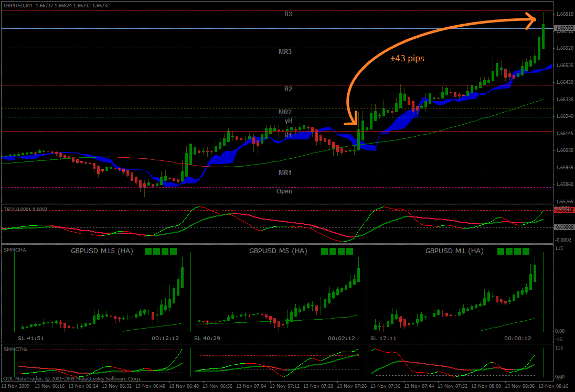575x392 pixels.
Task: Click the 13 Nov 06:16 time label
Action: (x=49, y=386)
